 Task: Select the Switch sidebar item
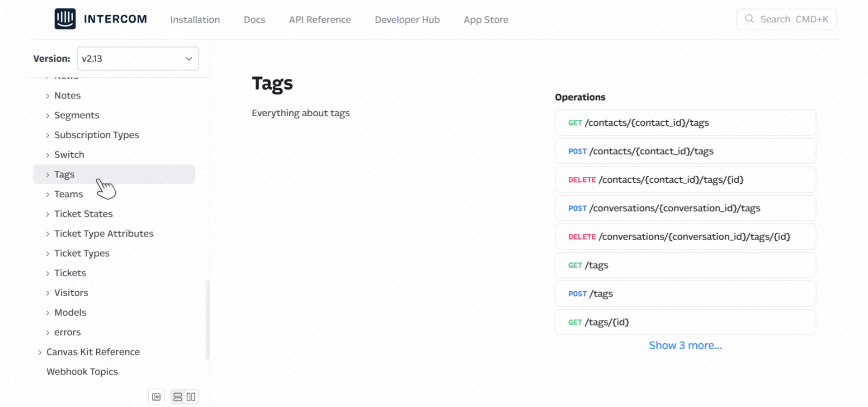(x=69, y=155)
